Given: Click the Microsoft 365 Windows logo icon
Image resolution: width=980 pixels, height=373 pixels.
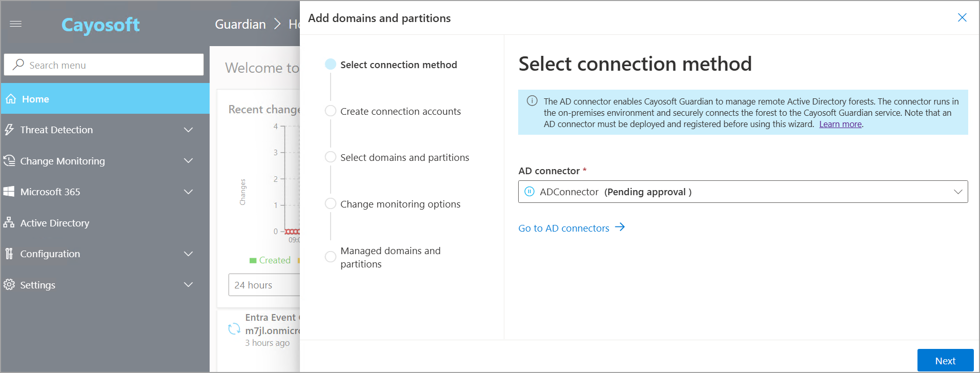Looking at the screenshot, I should point(9,192).
